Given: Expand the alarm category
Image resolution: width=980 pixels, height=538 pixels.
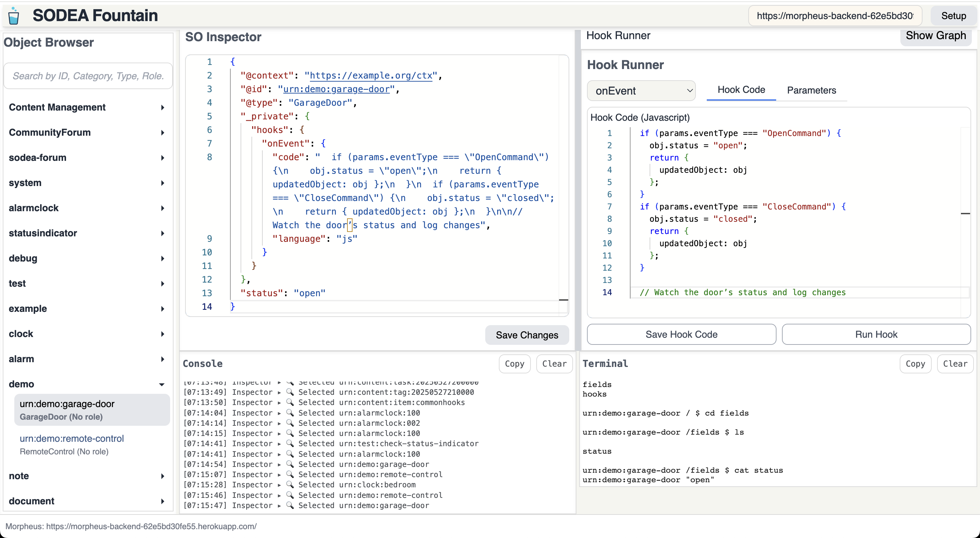Looking at the screenshot, I should (87, 359).
